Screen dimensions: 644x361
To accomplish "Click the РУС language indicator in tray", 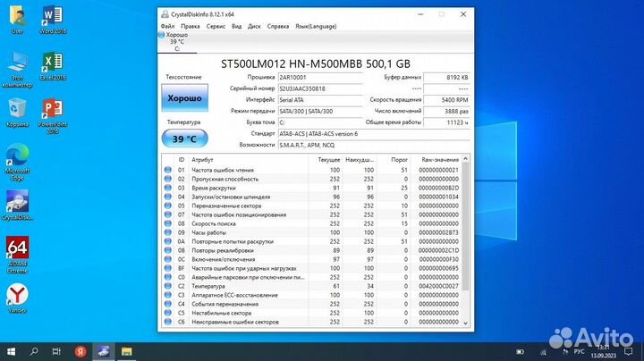I will pos(579,352).
